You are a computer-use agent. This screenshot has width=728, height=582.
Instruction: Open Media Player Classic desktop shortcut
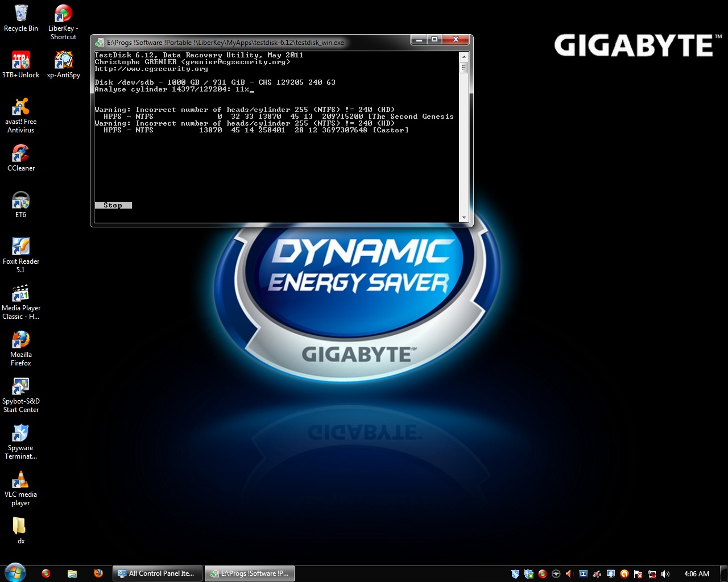21,302
